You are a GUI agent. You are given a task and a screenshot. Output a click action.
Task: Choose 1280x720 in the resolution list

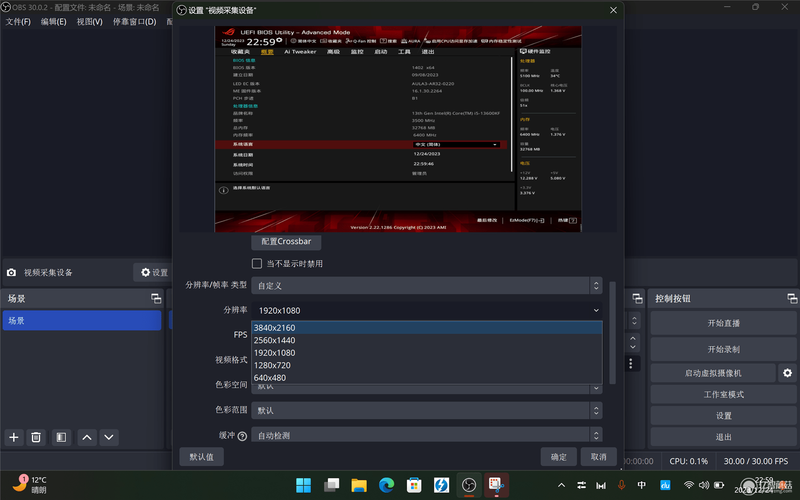pyautogui.click(x=427, y=365)
